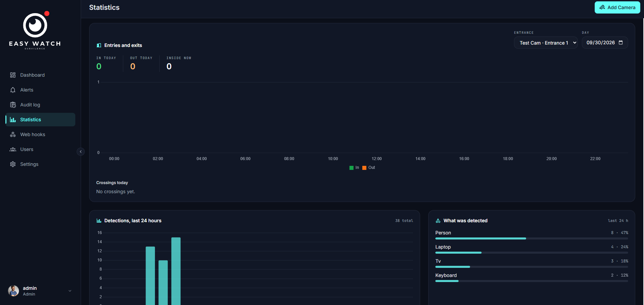Click the Person detection progress bar
Image resolution: width=644 pixels, height=305 pixels.
coord(532,238)
